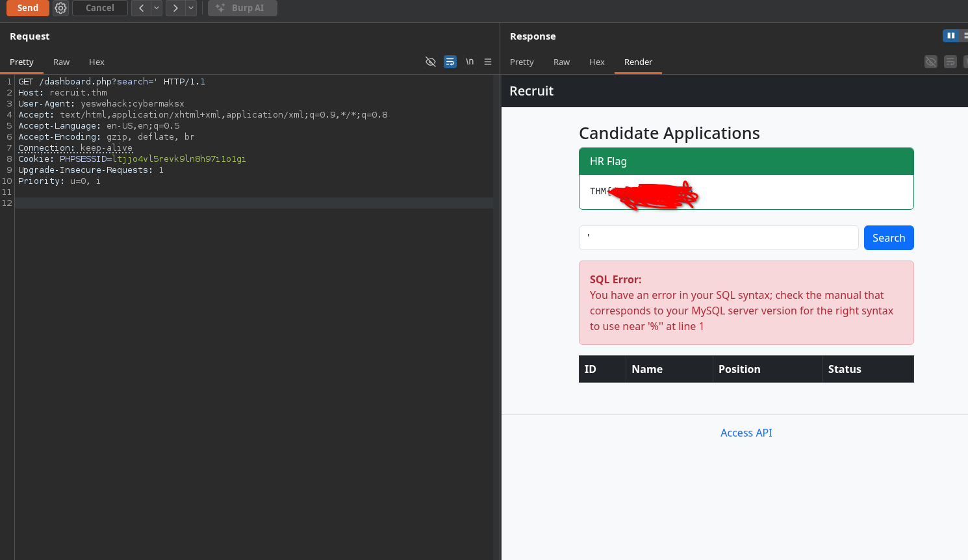
Task: Go to next request with forward arrow
Action: pos(175,8)
